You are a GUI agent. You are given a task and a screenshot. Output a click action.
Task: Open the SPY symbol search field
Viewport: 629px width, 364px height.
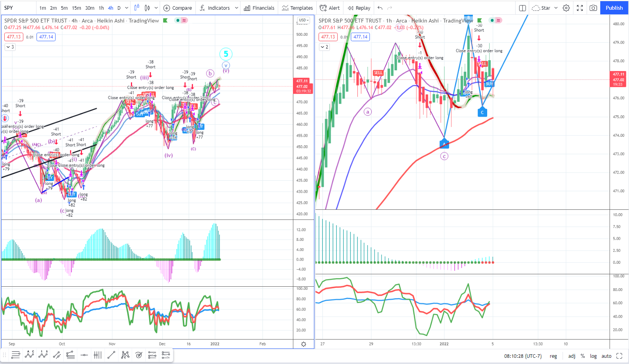[x=19, y=8]
